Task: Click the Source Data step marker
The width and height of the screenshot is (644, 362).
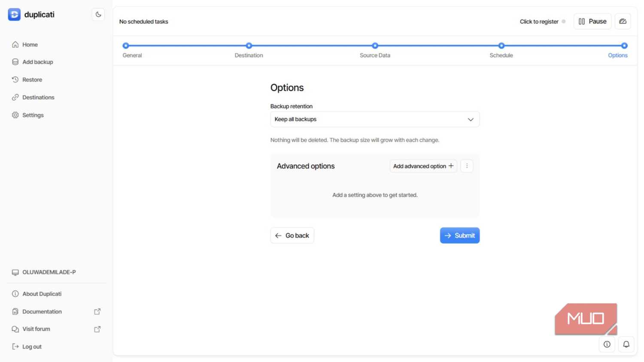Action: point(375,45)
